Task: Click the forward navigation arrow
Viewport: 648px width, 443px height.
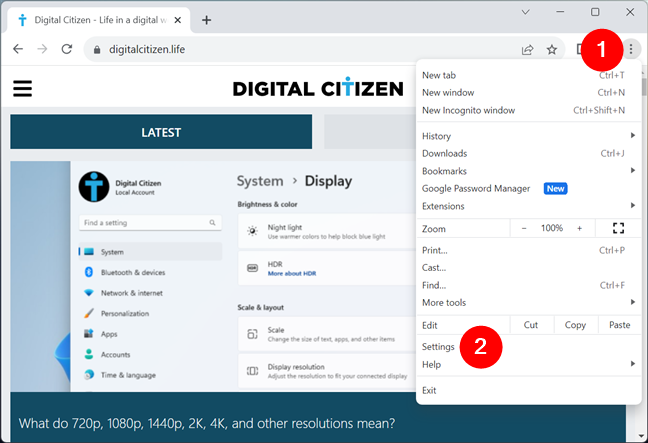Action: [x=42, y=49]
